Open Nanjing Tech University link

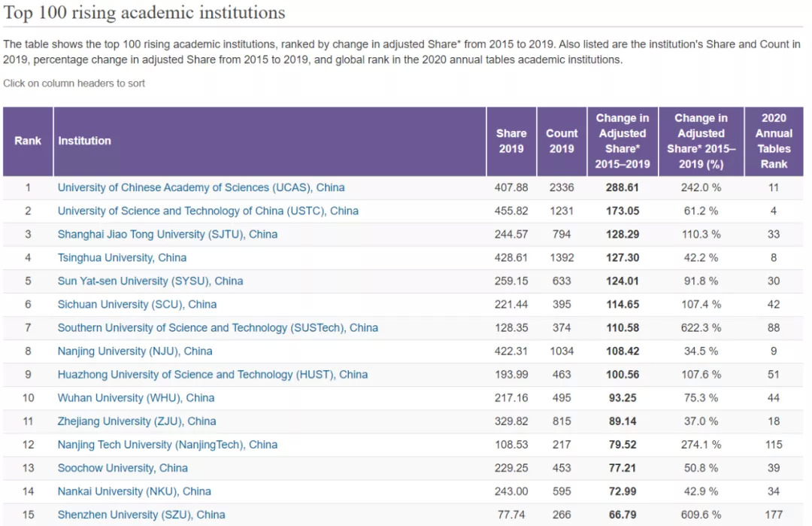tap(167, 444)
